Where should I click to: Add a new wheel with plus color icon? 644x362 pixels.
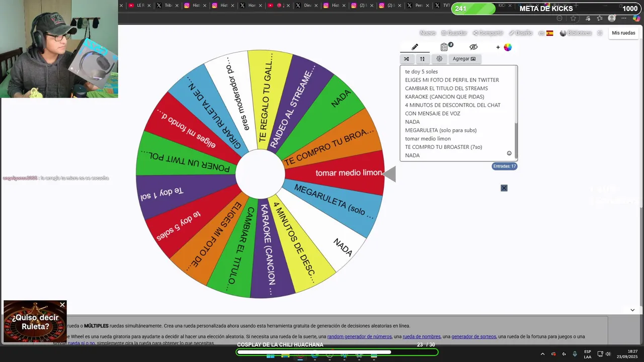tap(504, 47)
